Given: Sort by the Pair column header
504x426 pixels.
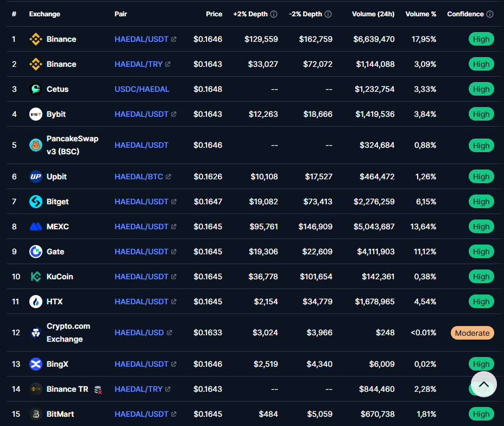Looking at the screenshot, I should (x=121, y=14).
